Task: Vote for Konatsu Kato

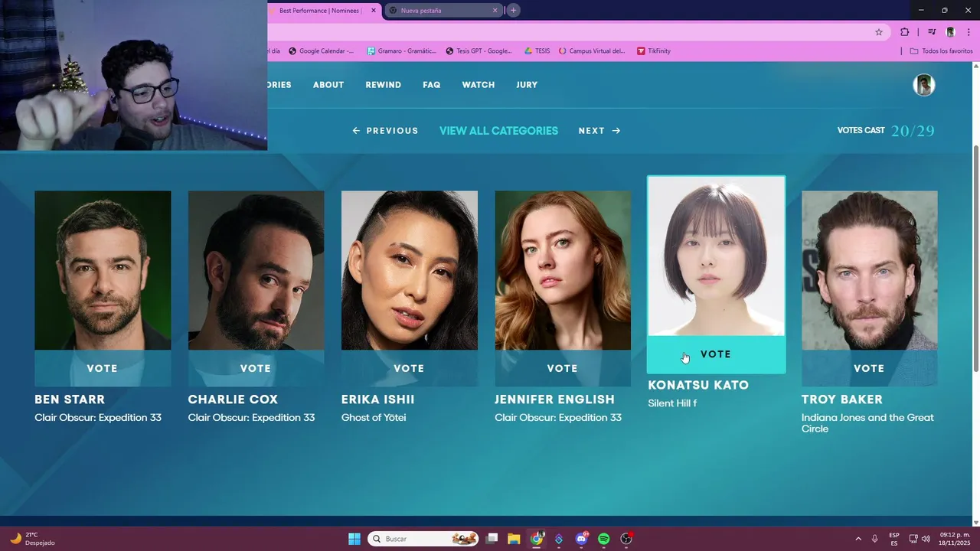Action: tap(716, 354)
